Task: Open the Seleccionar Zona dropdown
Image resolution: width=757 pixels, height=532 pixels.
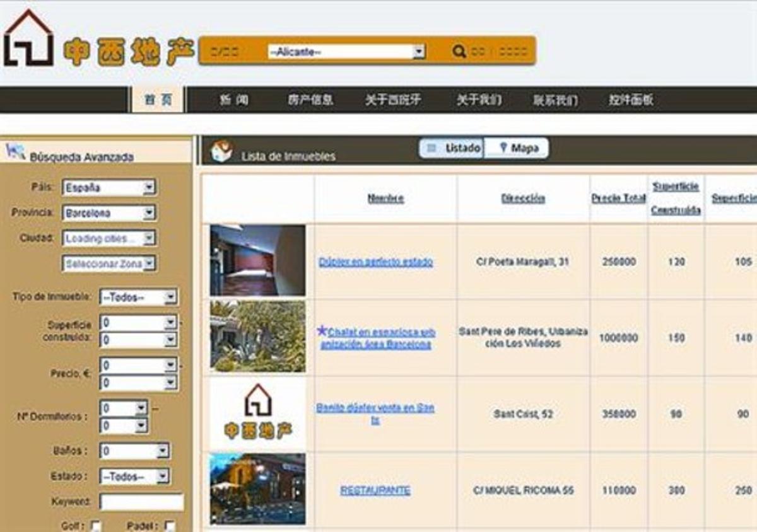Action: [x=109, y=263]
